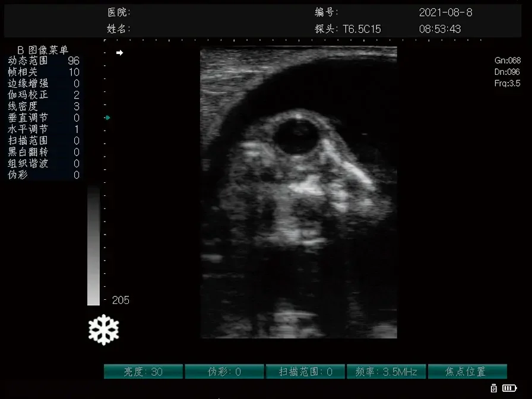Select the 伪彩: 0 button
Screen dimensions: 532x399
[224, 372]
